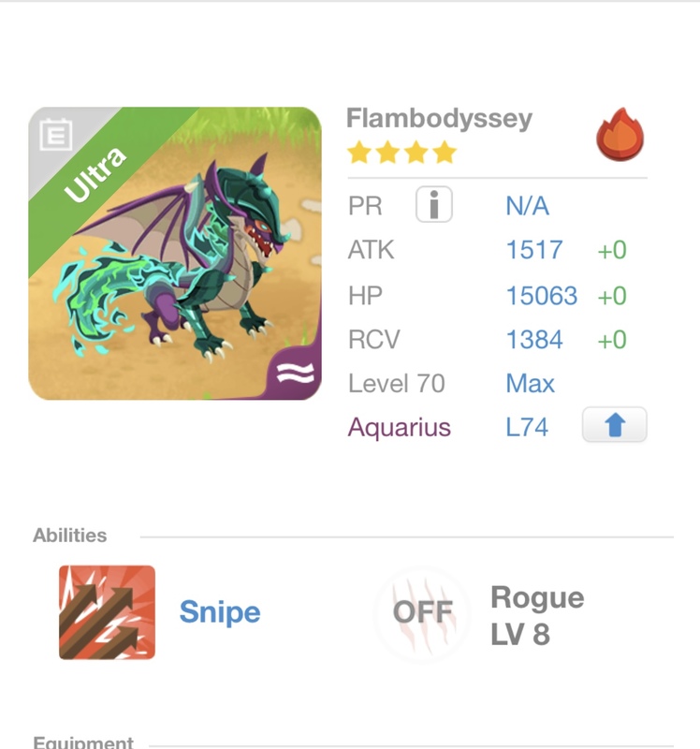Open the PR info icon
The width and height of the screenshot is (700, 749).
(433, 205)
